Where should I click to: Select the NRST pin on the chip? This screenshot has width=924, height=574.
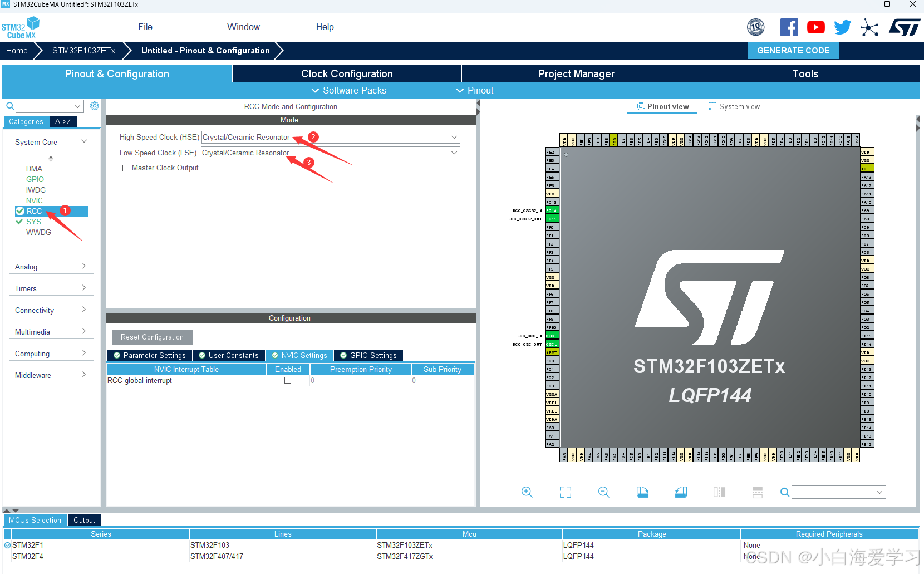pos(552,352)
